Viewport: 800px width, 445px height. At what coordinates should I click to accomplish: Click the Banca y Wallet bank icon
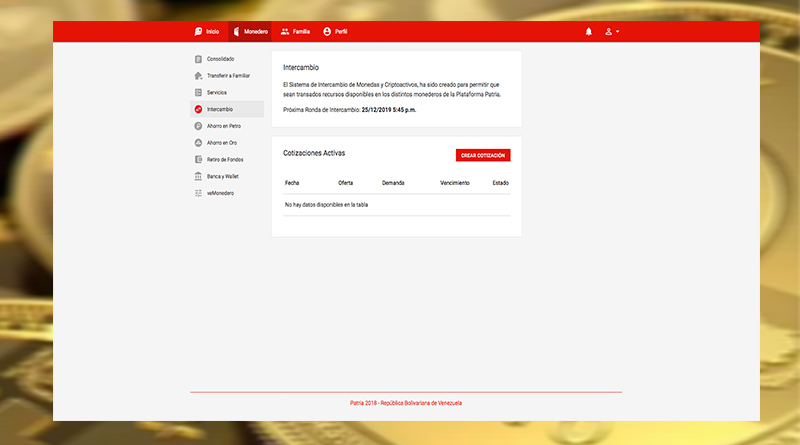198,176
